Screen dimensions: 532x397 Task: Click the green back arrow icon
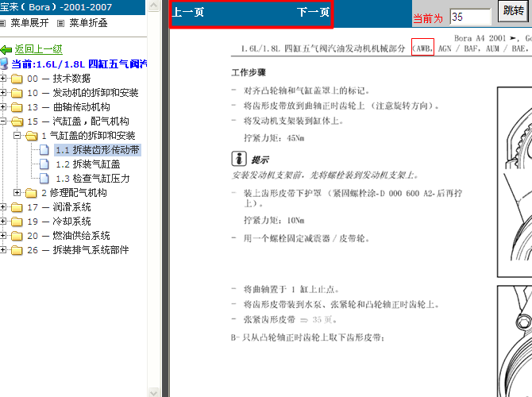6,50
